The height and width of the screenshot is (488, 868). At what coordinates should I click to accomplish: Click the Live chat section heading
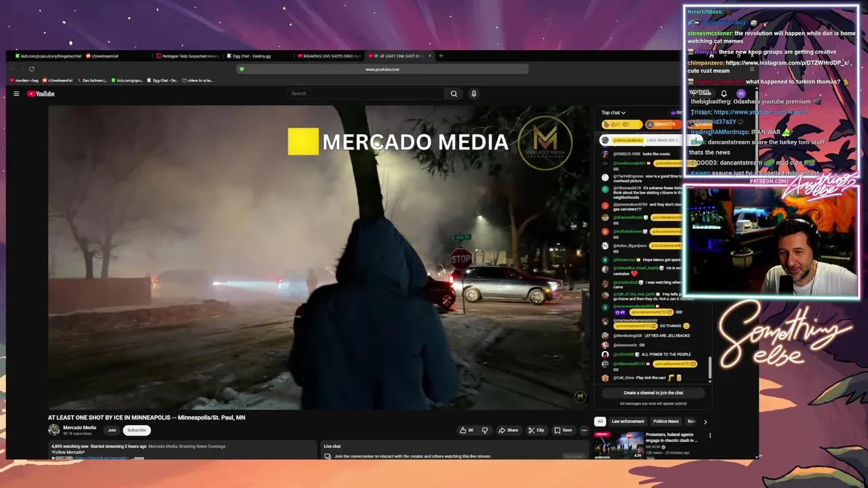pyautogui.click(x=332, y=446)
